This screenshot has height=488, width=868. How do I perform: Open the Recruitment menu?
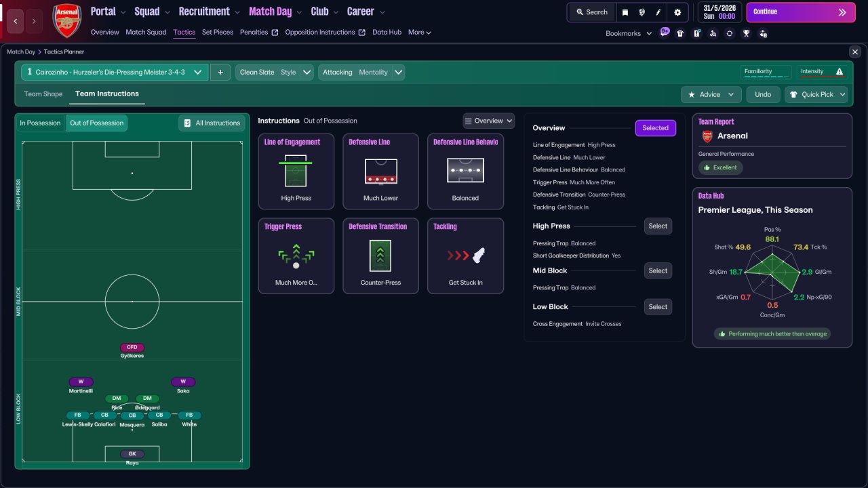210,12
